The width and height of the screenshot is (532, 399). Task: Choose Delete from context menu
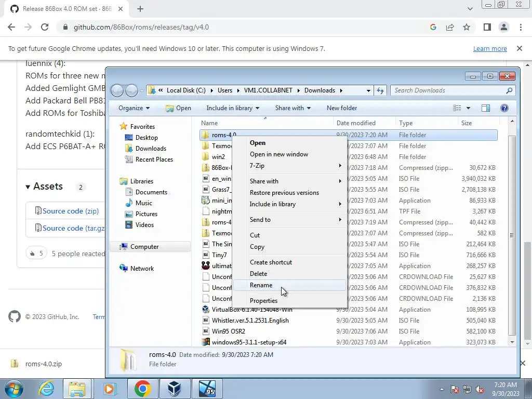point(289,273)
